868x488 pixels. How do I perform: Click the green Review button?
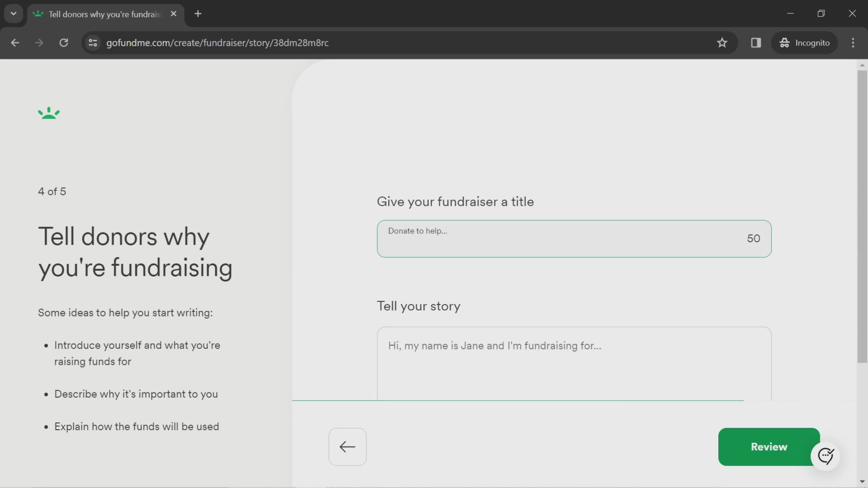click(769, 447)
